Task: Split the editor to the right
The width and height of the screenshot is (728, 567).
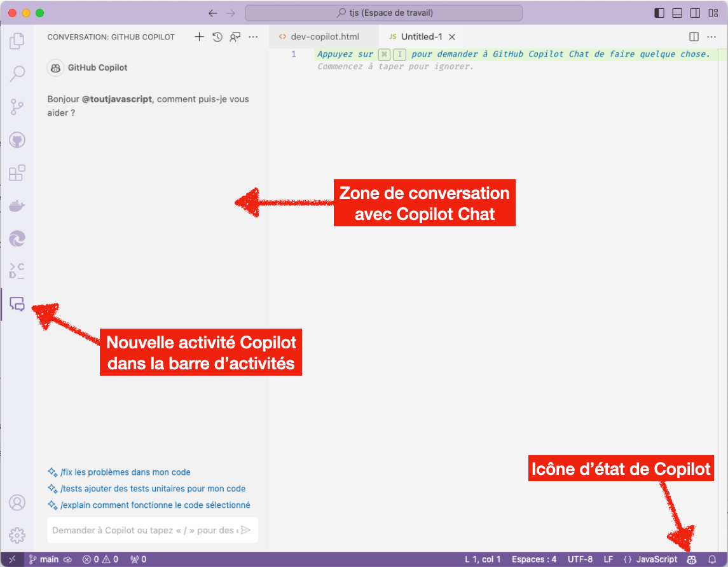Action: coord(694,37)
